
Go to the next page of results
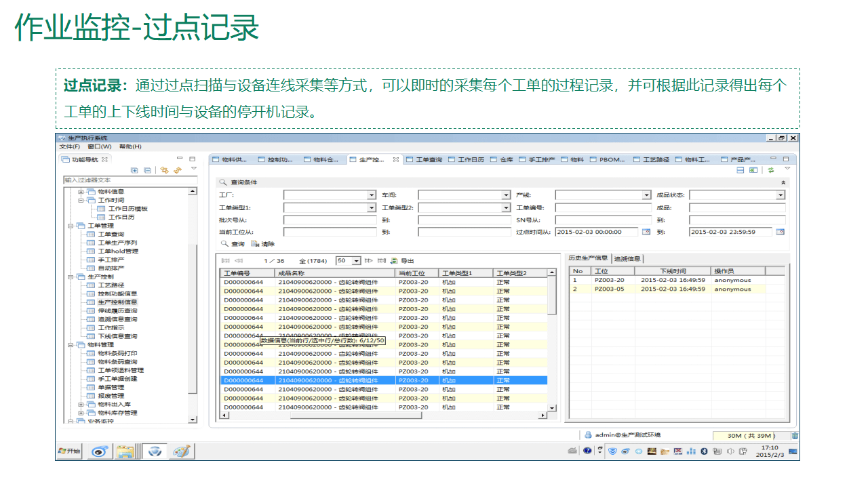[x=369, y=260]
